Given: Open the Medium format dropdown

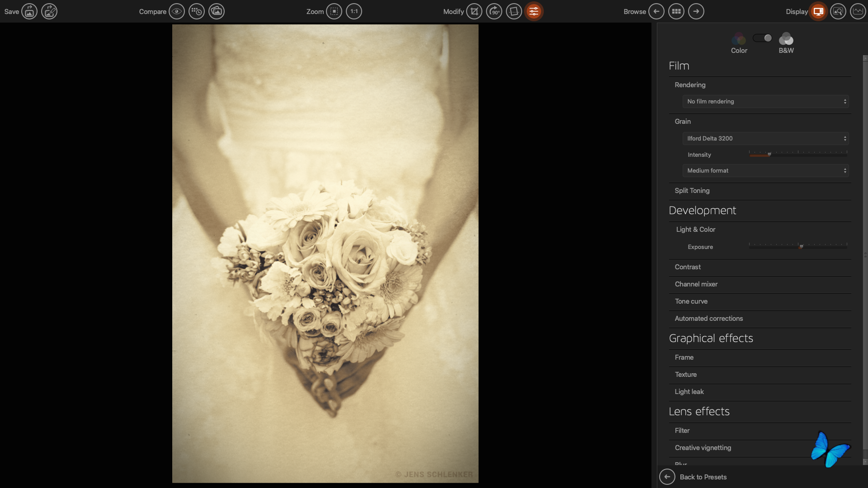Looking at the screenshot, I should (766, 171).
